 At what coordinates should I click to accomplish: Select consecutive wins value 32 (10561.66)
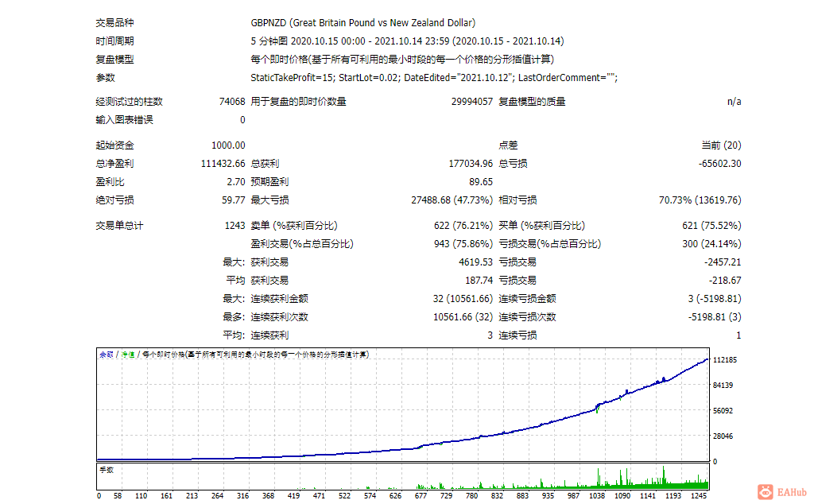463,298
